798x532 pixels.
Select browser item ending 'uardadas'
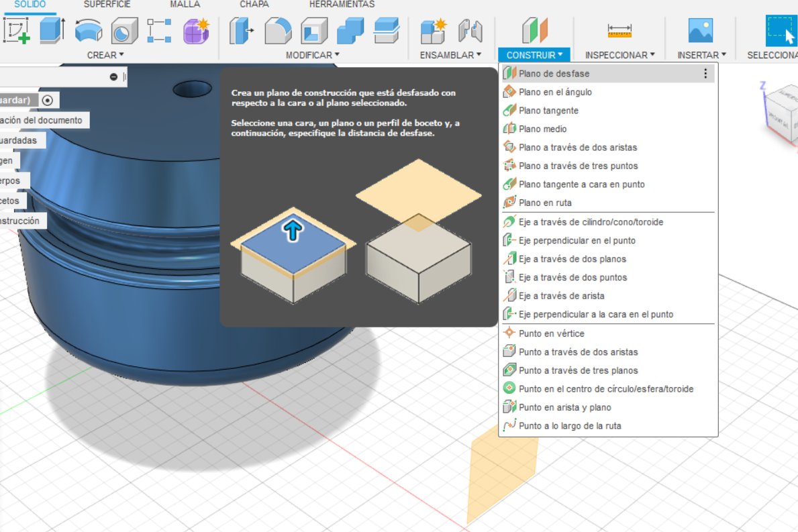(x=22, y=140)
